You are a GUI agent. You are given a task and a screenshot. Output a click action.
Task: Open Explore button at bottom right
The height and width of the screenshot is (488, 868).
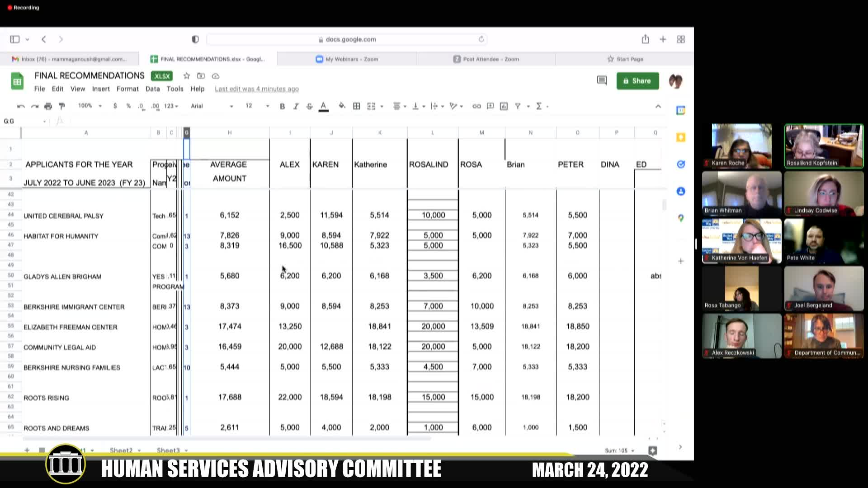652,450
